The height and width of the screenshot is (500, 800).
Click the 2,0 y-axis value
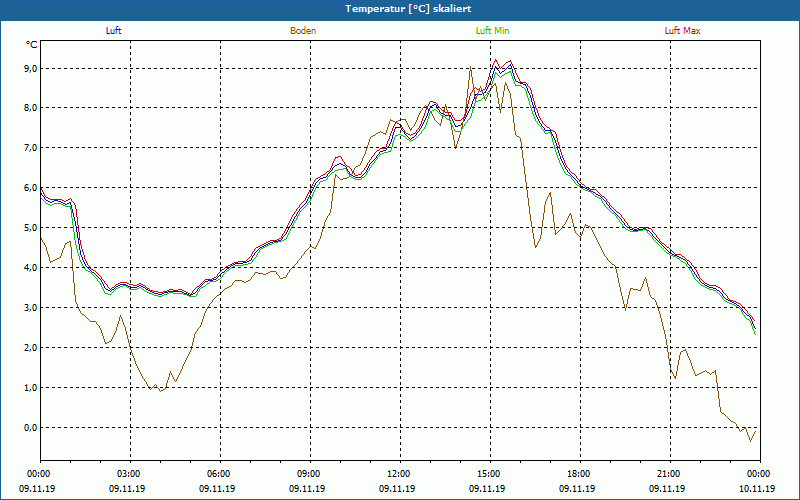pyautogui.click(x=31, y=347)
